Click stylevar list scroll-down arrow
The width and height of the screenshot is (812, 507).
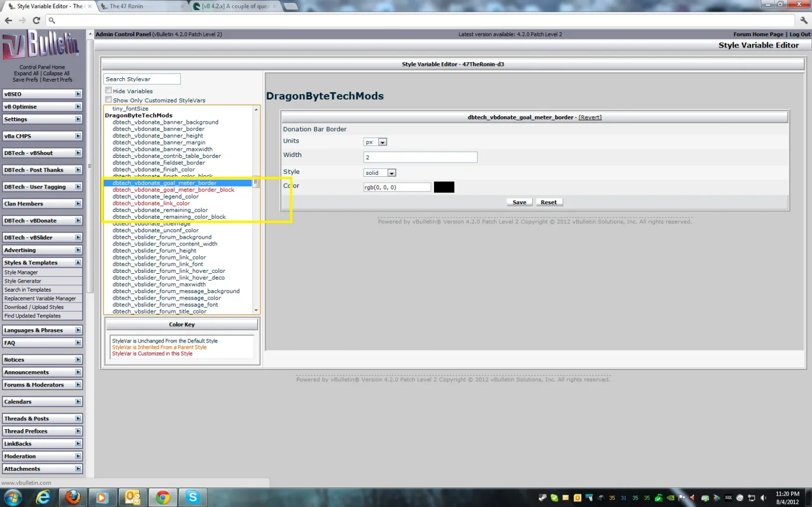pyautogui.click(x=256, y=310)
